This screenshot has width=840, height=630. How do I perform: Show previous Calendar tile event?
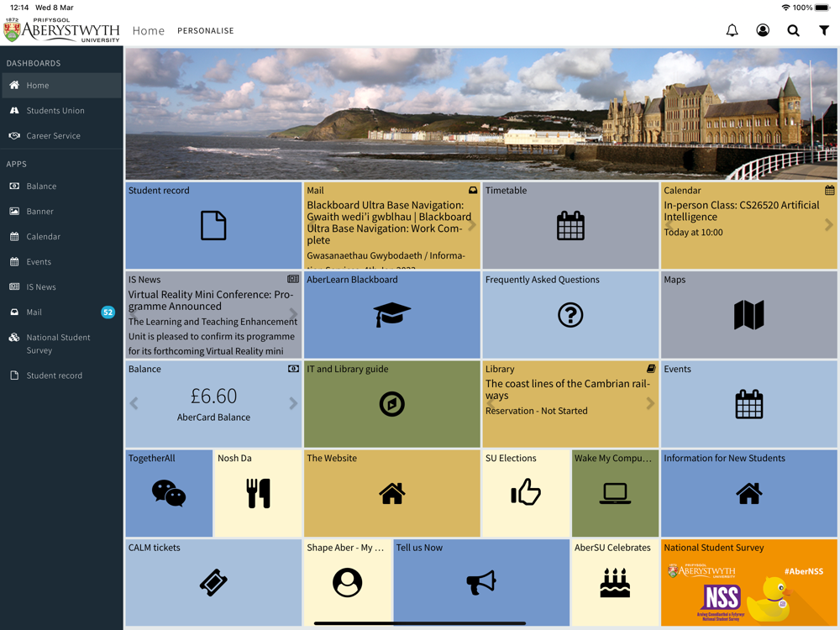tap(669, 225)
